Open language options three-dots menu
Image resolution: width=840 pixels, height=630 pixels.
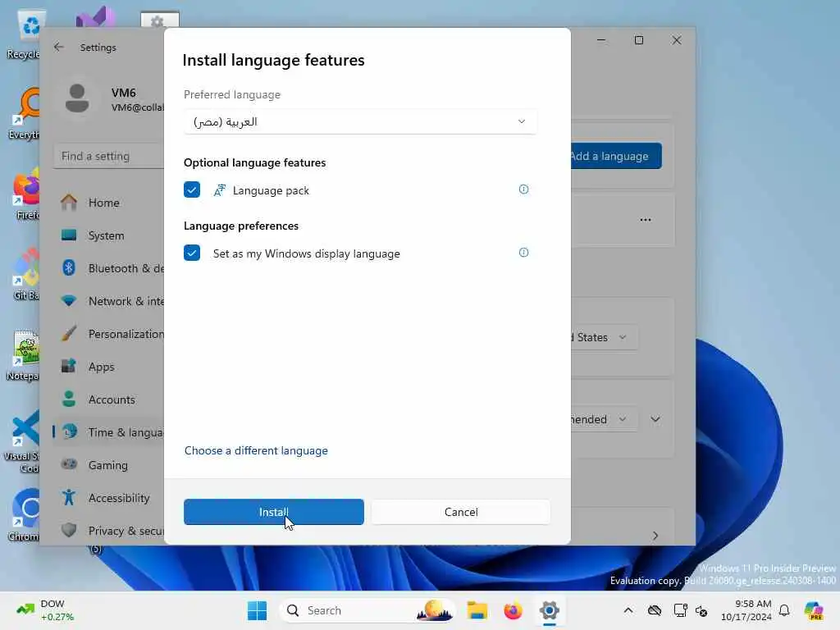click(x=646, y=220)
